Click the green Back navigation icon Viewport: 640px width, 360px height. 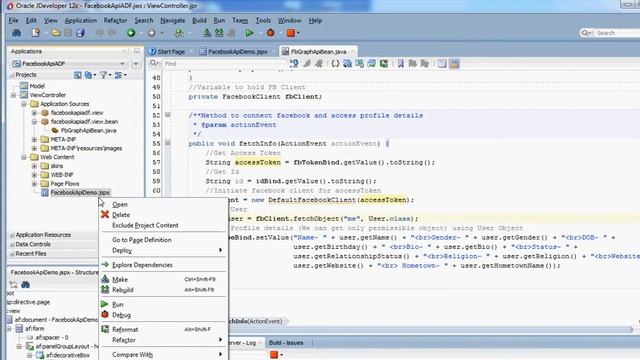tap(131, 33)
